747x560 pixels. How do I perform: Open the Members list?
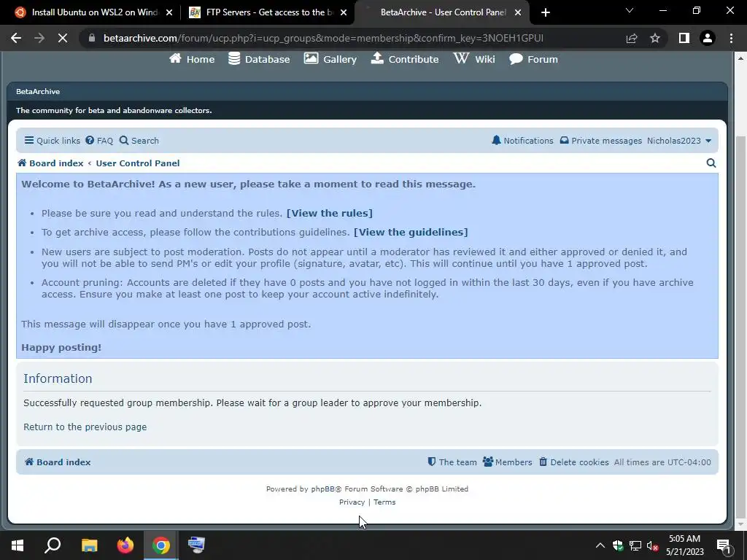pos(508,462)
